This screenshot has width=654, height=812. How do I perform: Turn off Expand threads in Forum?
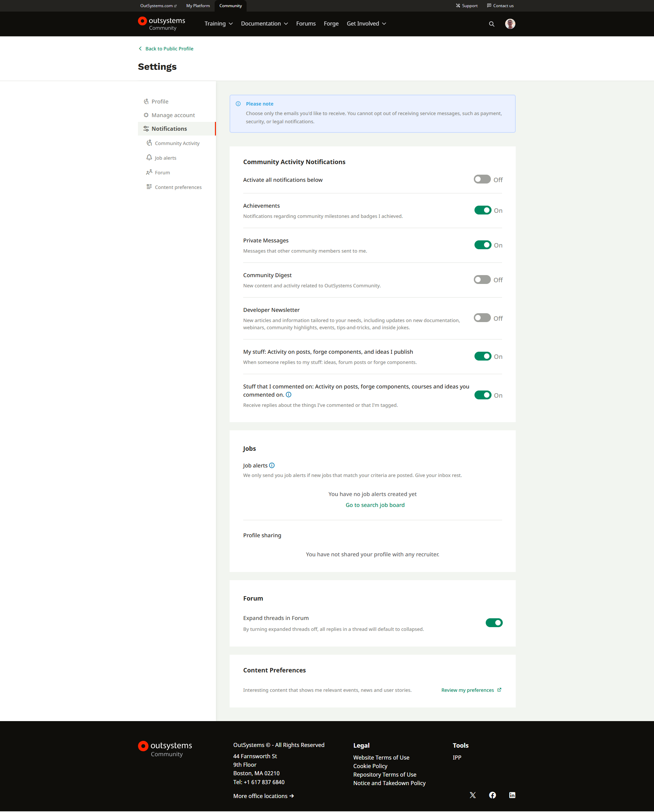(494, 623)
